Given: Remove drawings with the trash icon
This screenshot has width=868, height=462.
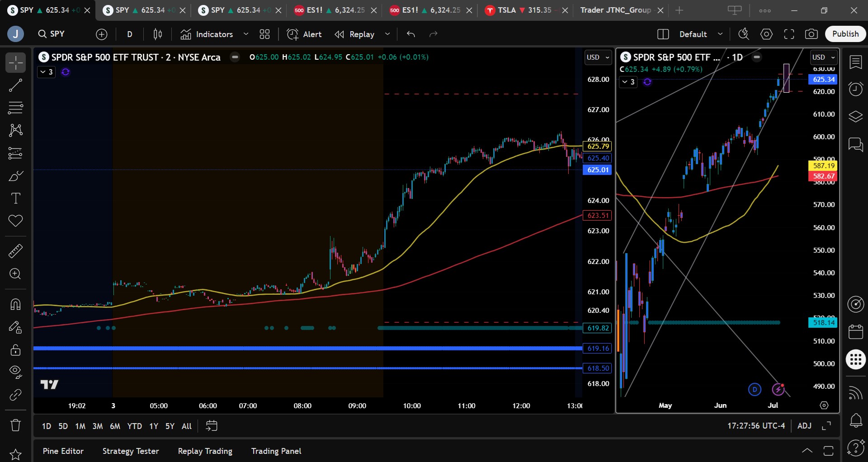Looking at the screenshot, I should coord(15,425).
